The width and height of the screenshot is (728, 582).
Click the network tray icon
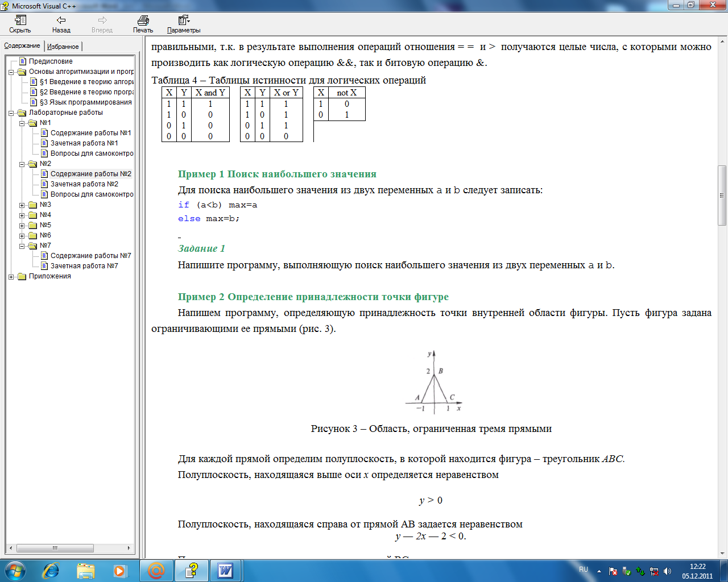tap(654, 571)
